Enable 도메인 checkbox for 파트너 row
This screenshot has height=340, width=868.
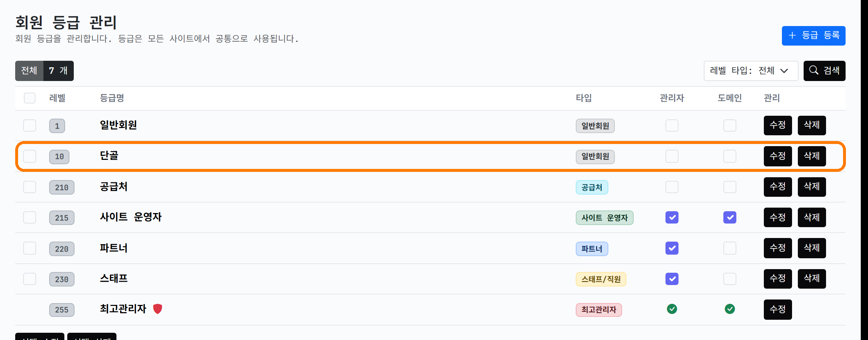pos(730,248)
